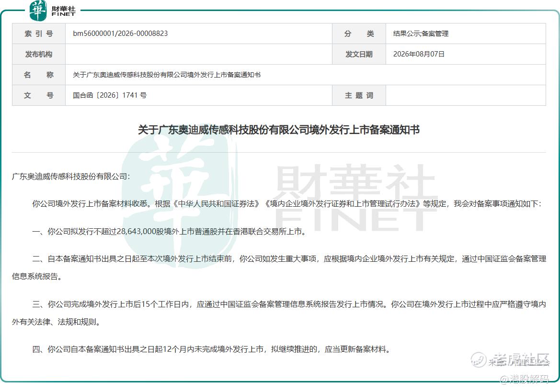Select the date 2026年08月07日
This screenshot has height=392, width=560.
coord(419,54)
